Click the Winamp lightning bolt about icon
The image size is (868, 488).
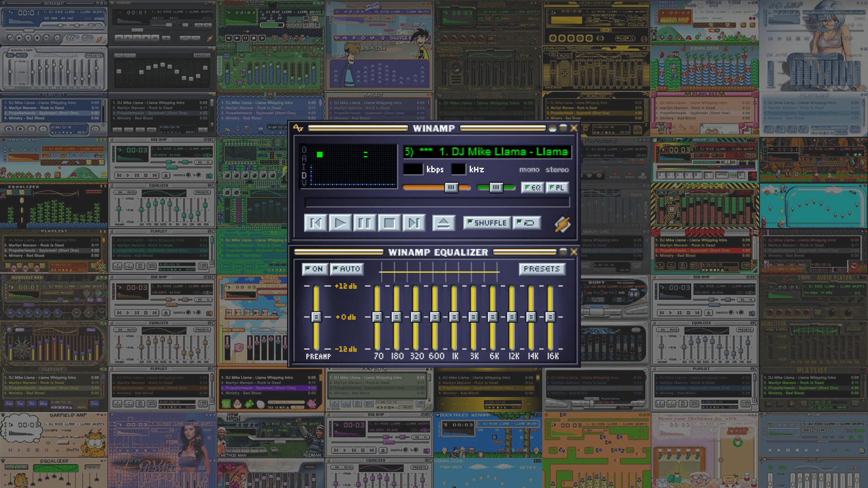pos(562,224)
